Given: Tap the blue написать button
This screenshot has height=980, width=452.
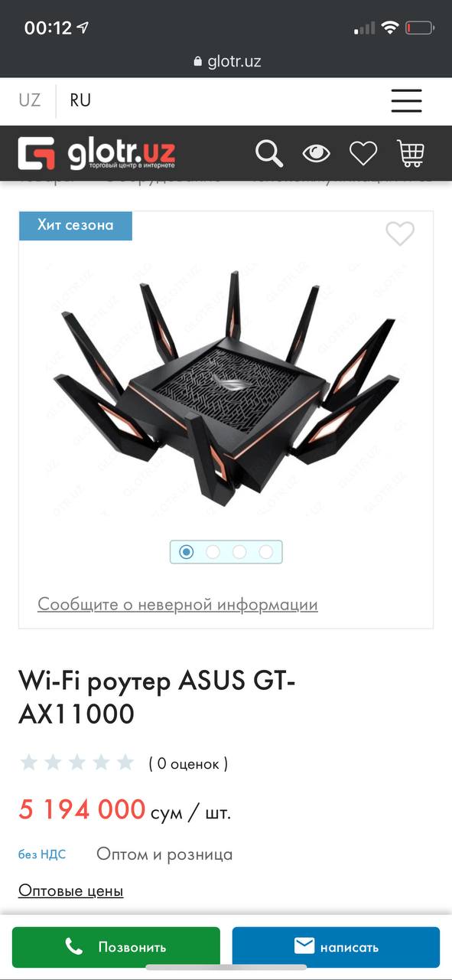Looking at the screenshot, I should click(x=336, y=947).
